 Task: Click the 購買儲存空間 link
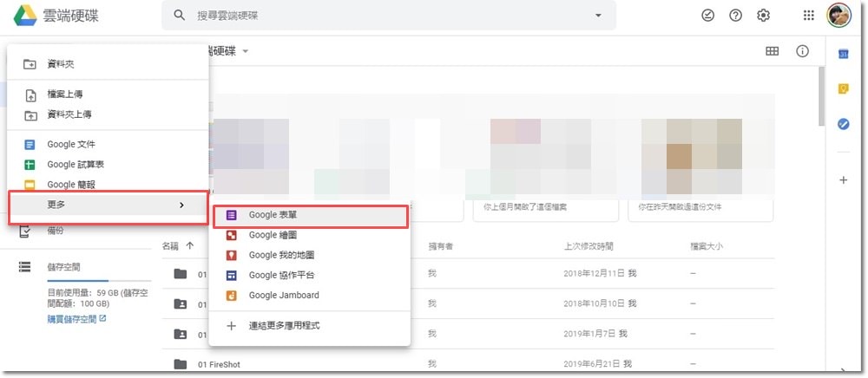[76, 319]
